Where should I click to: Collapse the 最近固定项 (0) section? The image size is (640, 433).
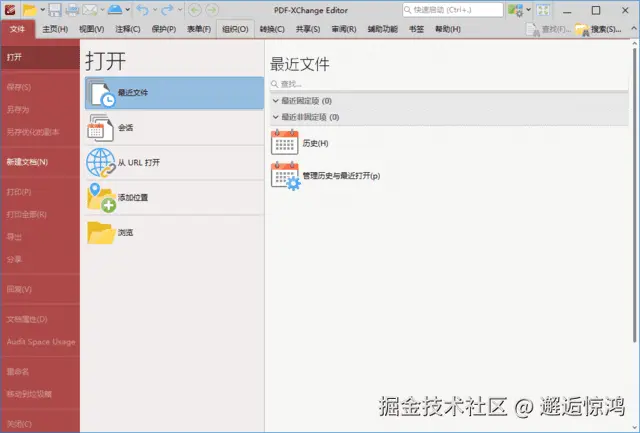click(276, 100)
